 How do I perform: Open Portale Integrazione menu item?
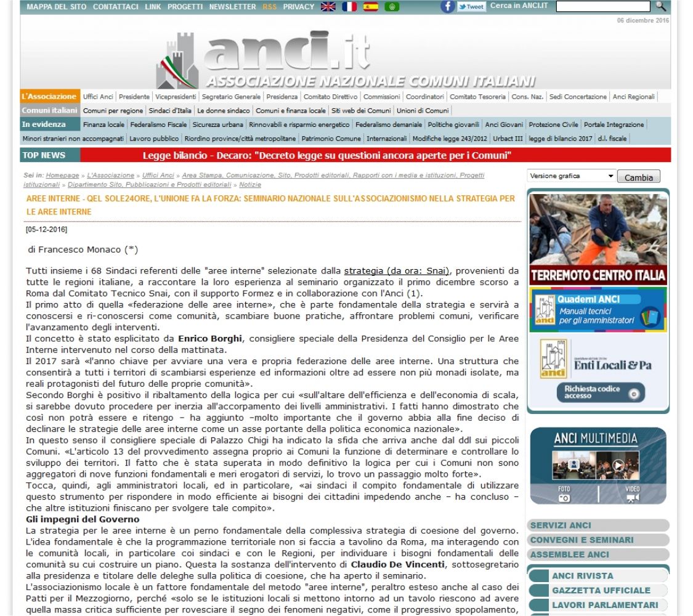[x=614, y=124]
